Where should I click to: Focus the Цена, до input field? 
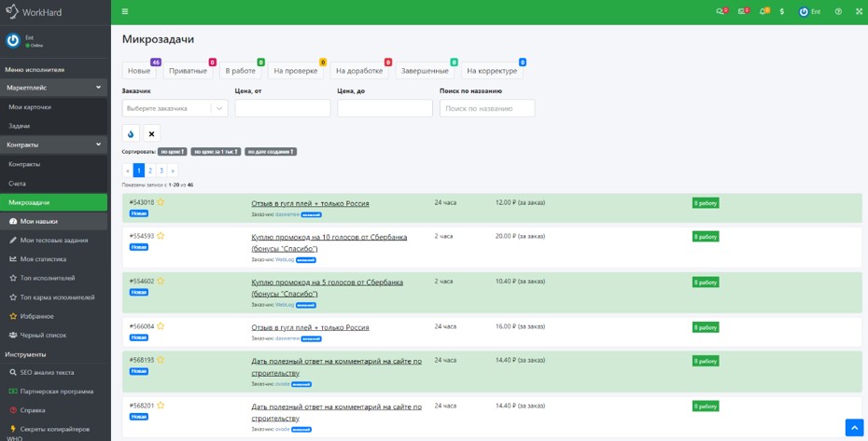pyautogui.click(x=385, y=108)
